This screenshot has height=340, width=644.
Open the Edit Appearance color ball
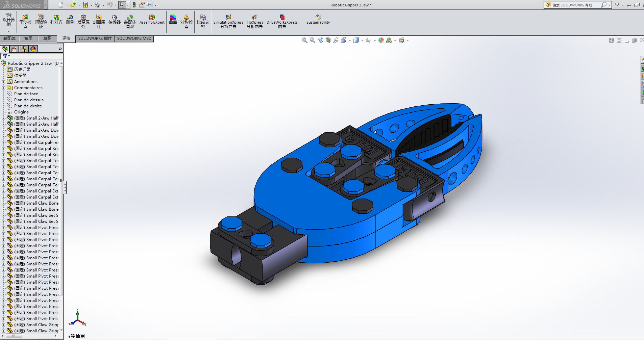(x=381, y=40)
